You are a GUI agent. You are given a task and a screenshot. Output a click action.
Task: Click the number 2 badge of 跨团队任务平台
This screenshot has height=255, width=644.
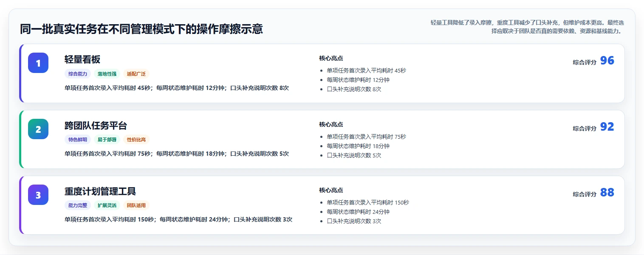[38, 129]
